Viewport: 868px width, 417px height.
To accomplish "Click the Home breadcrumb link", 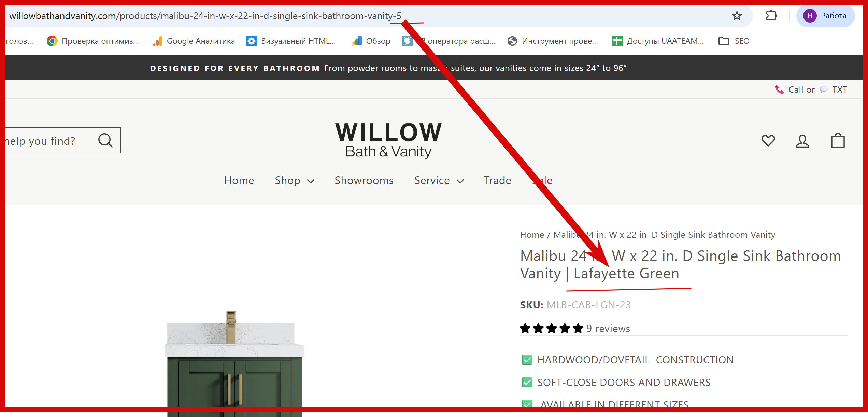I will (x=532, y=235).
